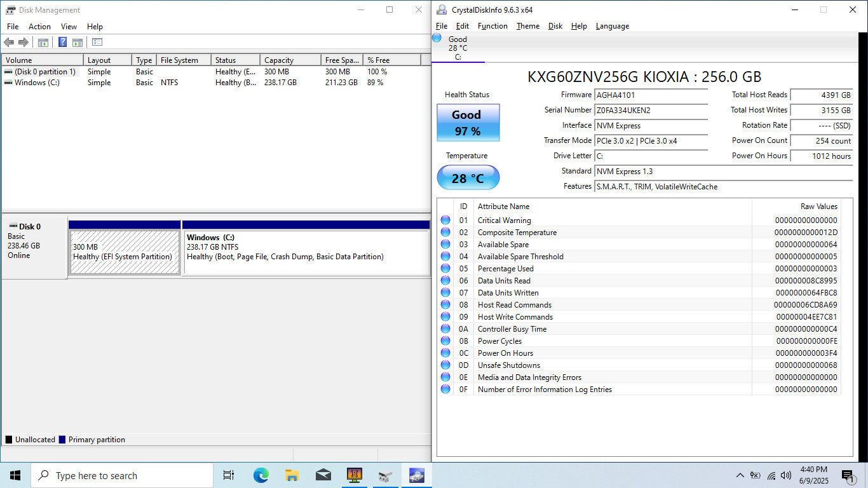
Task: Open the View menu in Disk Management
Action: [69, 27]
